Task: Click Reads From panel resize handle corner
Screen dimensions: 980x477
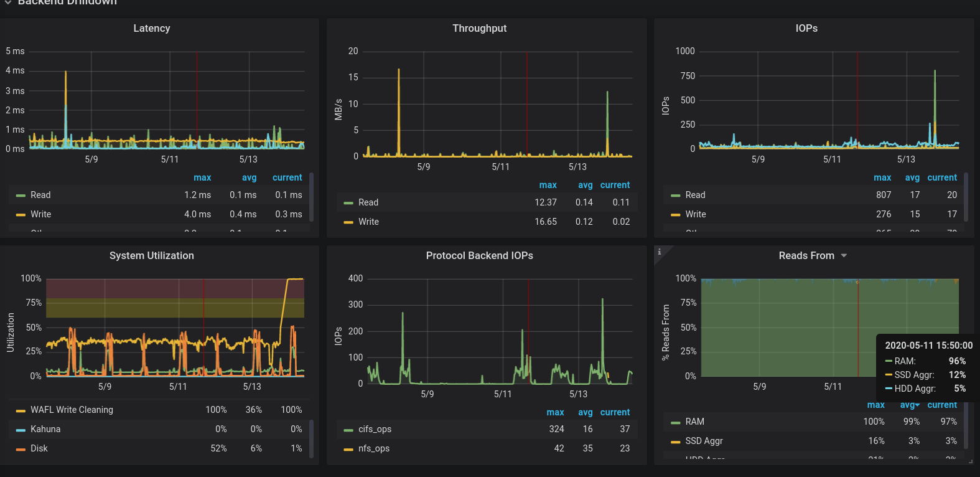Action: coord(971,461)
